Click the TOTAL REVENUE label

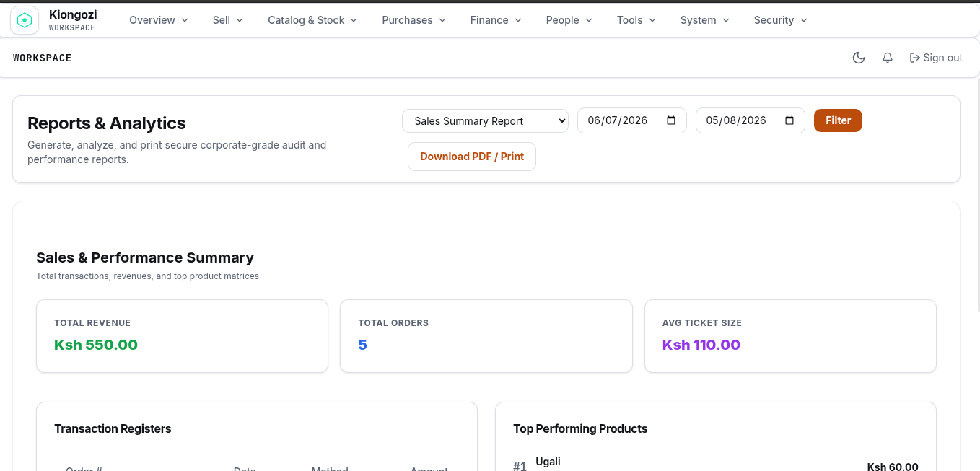(92, 323)
